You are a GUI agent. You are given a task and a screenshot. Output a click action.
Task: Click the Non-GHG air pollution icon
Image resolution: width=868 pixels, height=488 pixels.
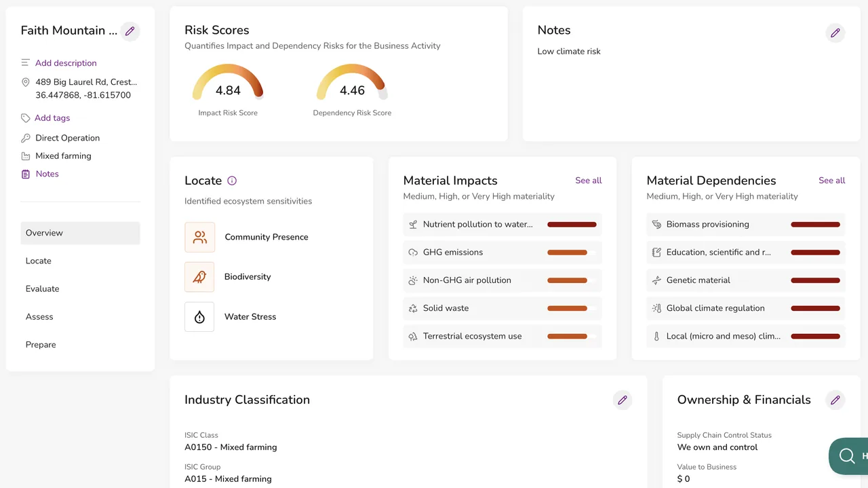pos(413,280)
